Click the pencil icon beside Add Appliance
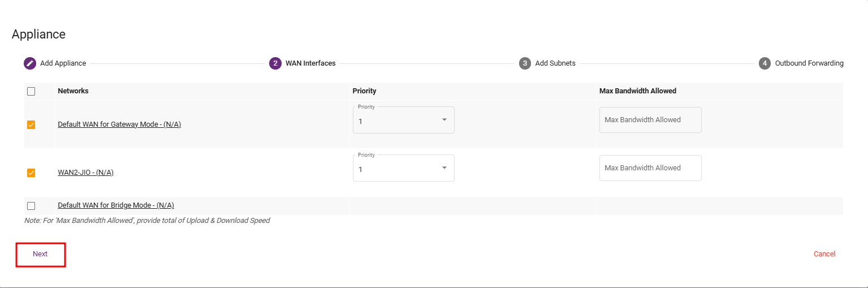The image size is (868, 288). pyautogui.click(x=30, y=63)
